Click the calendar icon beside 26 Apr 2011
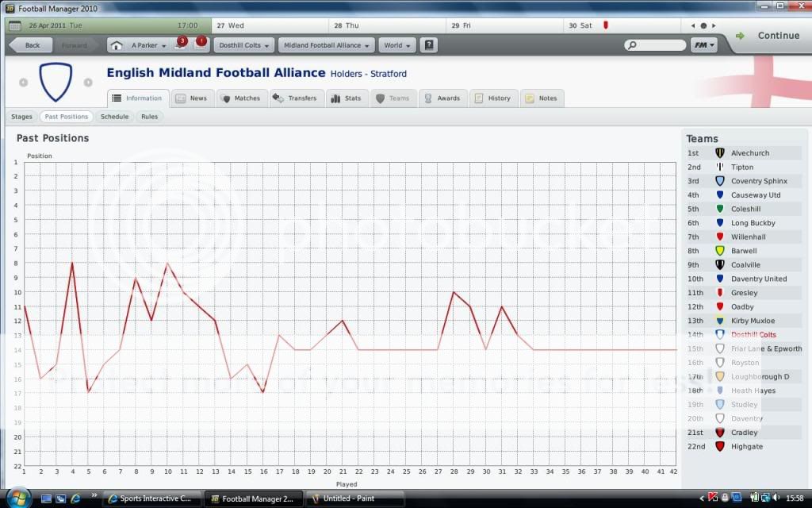The height and width of the screenshot is (508, 812). click(x=15, y=25)
